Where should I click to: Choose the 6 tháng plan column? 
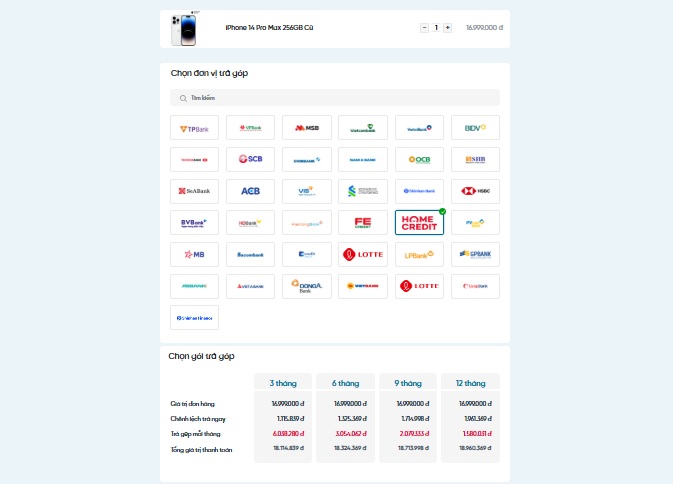point(346,383)
